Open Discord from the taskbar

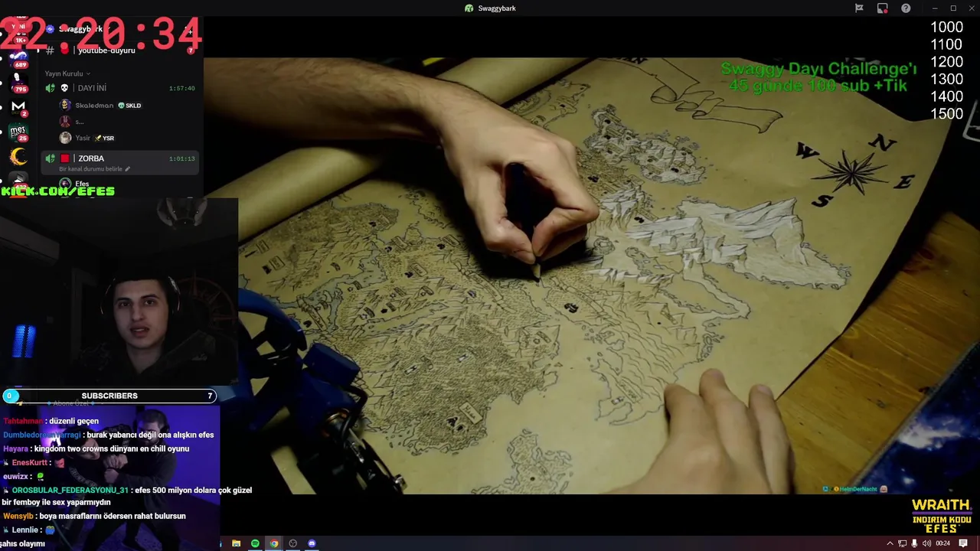[312, 543]
